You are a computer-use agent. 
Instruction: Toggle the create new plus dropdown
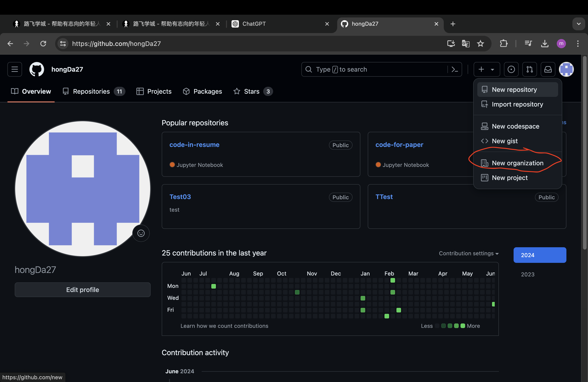point(487,69)
